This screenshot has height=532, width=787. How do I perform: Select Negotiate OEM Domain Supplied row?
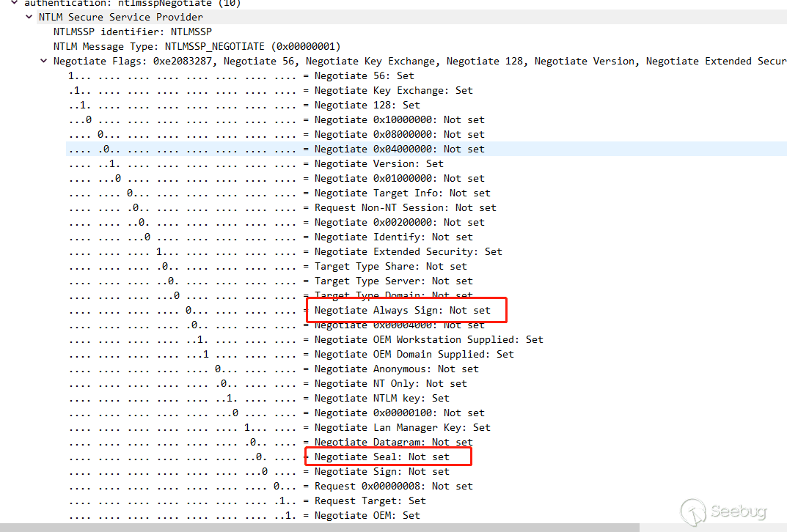click(291, 354)
